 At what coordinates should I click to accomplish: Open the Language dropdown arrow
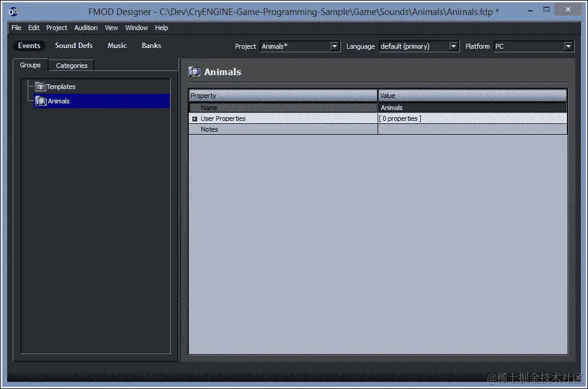pos(453,46)
